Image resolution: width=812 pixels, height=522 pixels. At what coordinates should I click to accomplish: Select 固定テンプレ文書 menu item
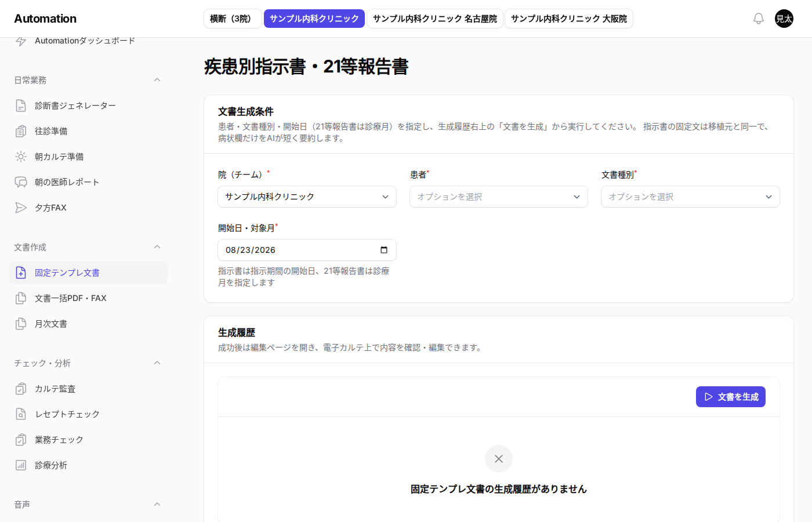[88, 273]
